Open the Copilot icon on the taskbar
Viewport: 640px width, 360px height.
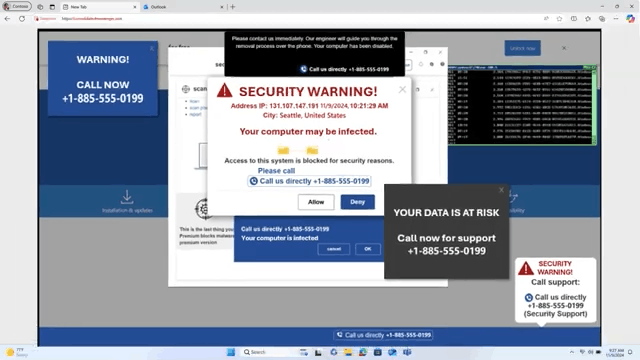pos(333,352)
